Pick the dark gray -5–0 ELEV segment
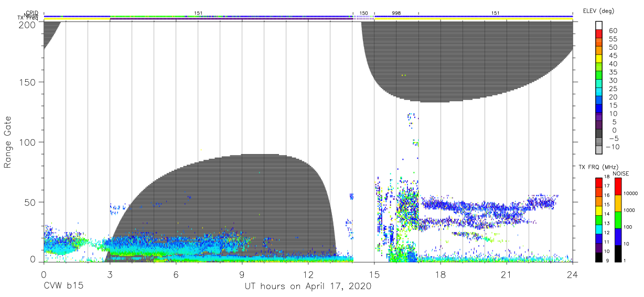 [599, 133]
